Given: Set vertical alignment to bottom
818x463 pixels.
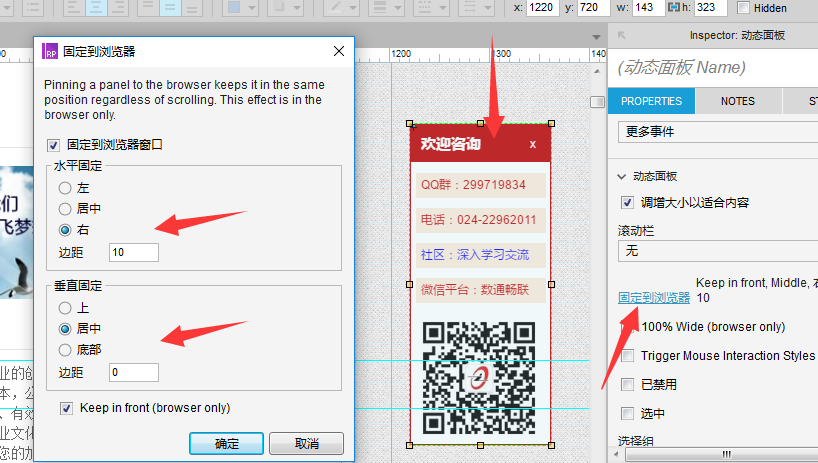Looking at the screenshot, I should click(192, 7).
